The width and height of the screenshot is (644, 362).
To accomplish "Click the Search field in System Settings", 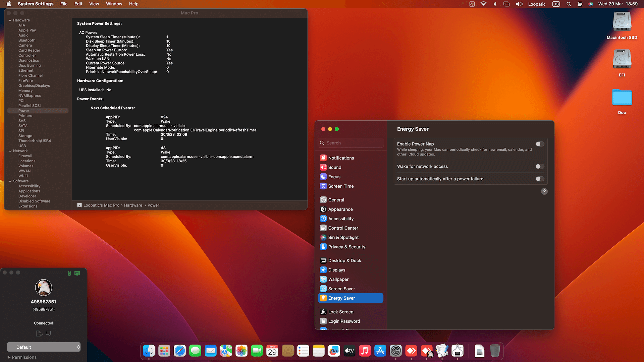I will (350, 142).
